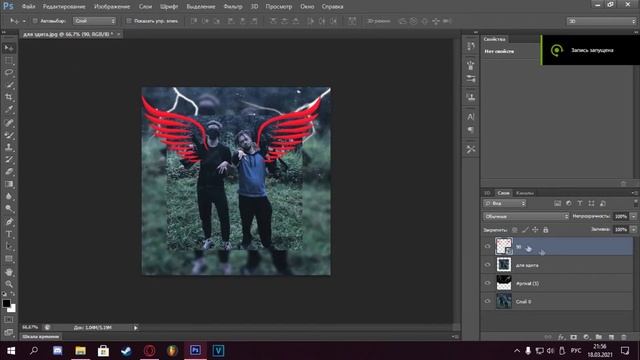Add a layer mask icon
640x360 pixels.
(x=573, y=337)
